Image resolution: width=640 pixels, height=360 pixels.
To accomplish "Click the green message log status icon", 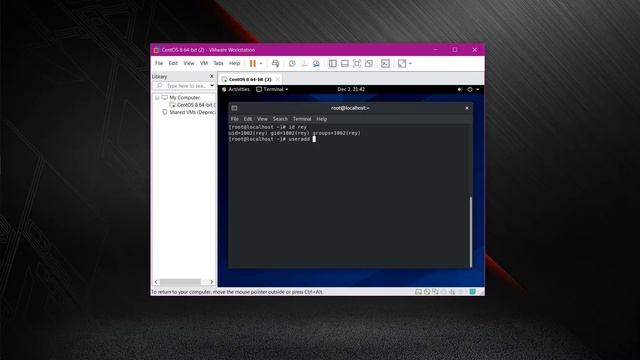I will (x=472, y=292).
